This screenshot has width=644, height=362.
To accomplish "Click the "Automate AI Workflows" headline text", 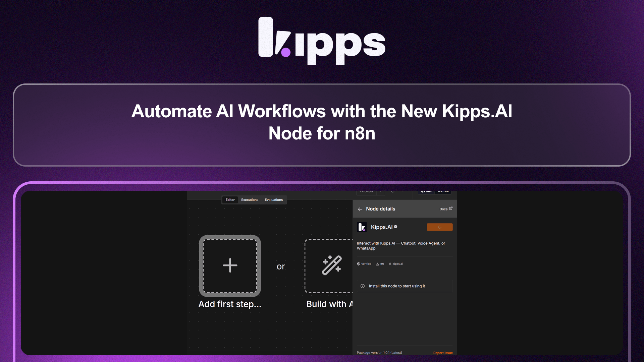I will tap(322, 122).
